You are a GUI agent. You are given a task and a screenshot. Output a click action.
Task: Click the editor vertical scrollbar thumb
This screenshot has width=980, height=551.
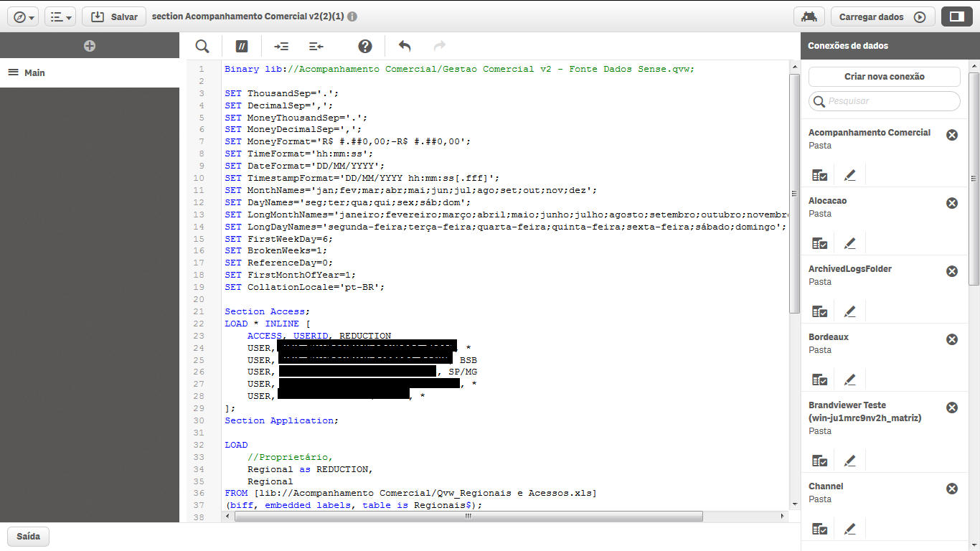[794, 193]
